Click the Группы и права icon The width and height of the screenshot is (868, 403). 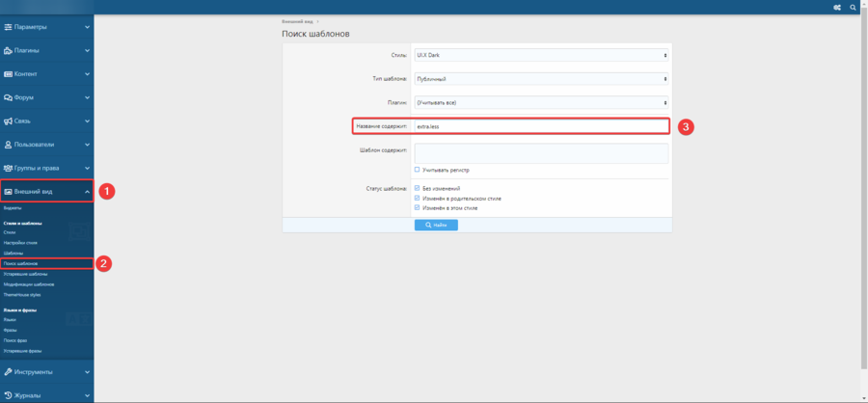pyautogui.click(x=9, y=168)
